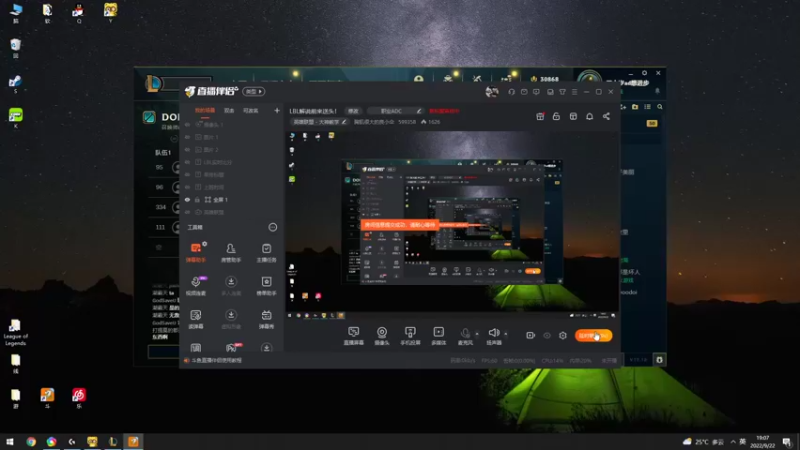Viewport: 800px width, 450px height.
Task: Open the Windows Start menu
Action: pyautogui.click(x=10, y=441)
